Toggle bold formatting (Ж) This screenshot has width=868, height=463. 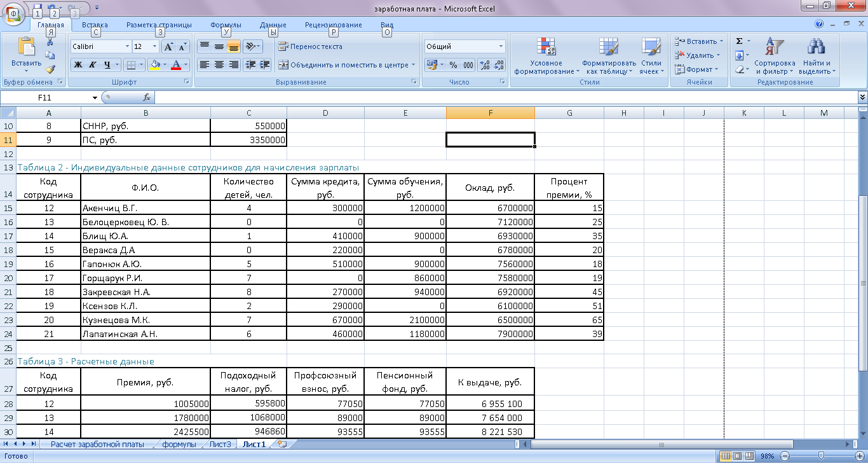(78, 65)
